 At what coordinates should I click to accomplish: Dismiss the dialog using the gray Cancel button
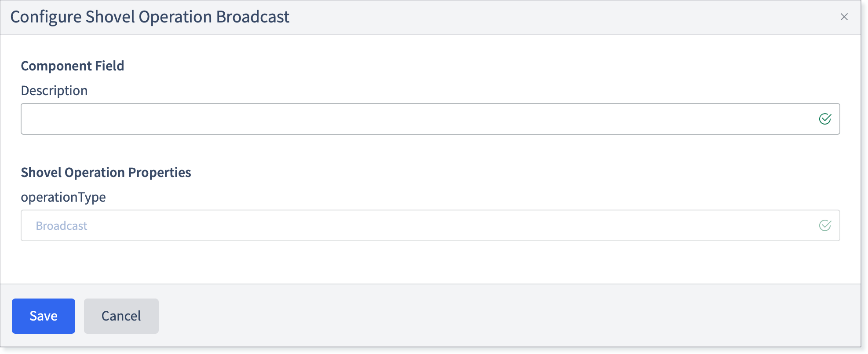tap(121, 316)
